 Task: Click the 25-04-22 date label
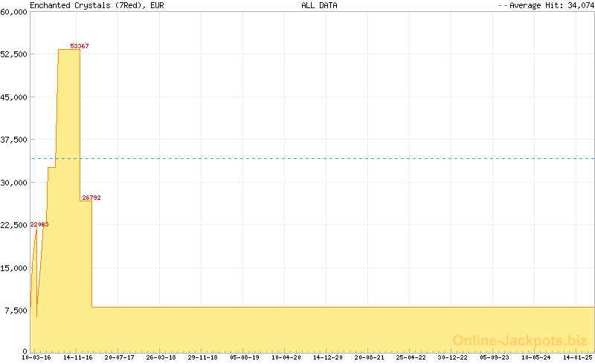coord(411,357)
